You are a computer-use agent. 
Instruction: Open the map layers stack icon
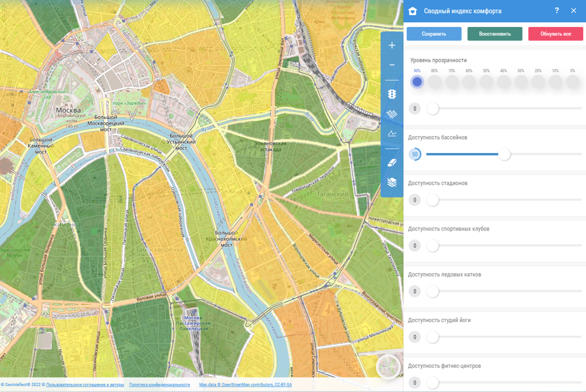(x=392, y=183)
